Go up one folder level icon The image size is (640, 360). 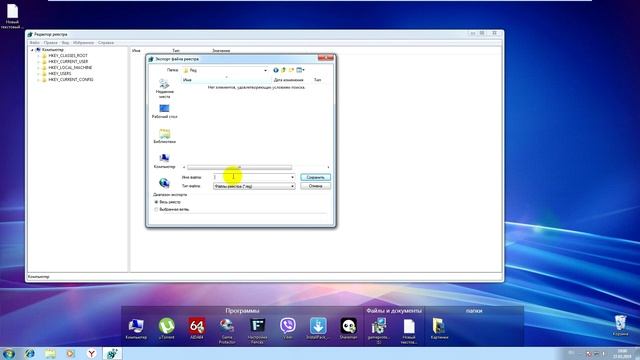pos(283,70)
